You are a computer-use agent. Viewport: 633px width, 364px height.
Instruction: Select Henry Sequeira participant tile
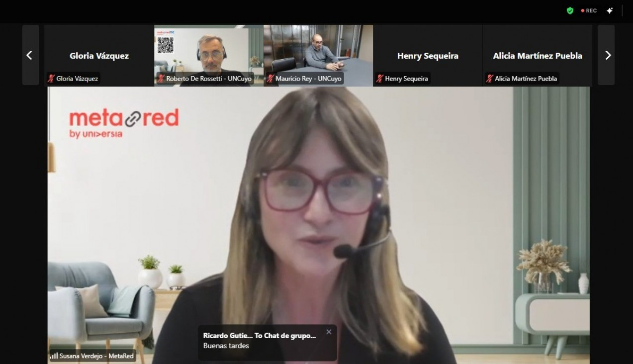(x=428, y=56)
